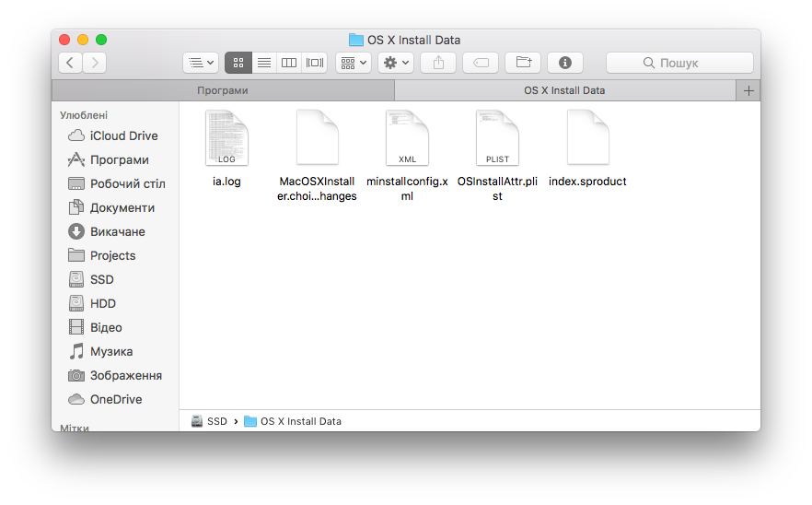Switch to column view
This screenshot has width=812, height=505.
[289, 63]
